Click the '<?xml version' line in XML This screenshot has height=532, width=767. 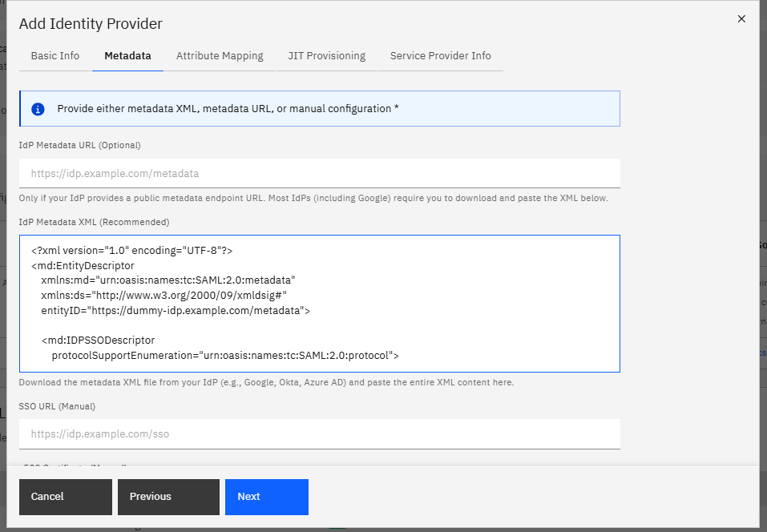coord(132,251)
